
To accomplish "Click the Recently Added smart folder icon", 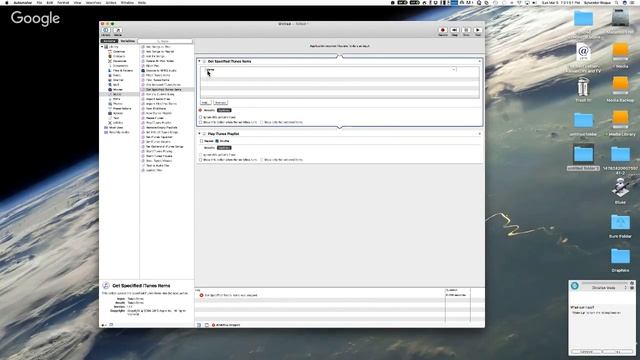I will tap(106, 132).
